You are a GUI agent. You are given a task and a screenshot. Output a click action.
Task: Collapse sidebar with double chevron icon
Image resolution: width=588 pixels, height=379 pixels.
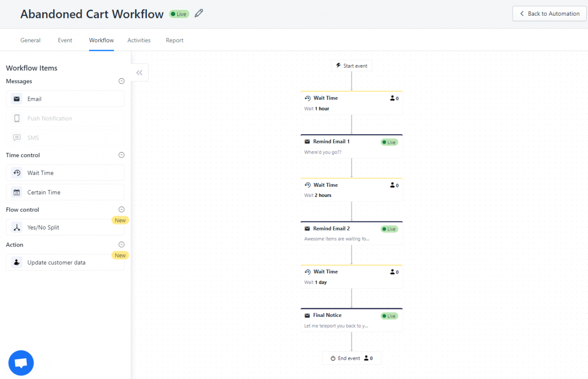(139, 73)
